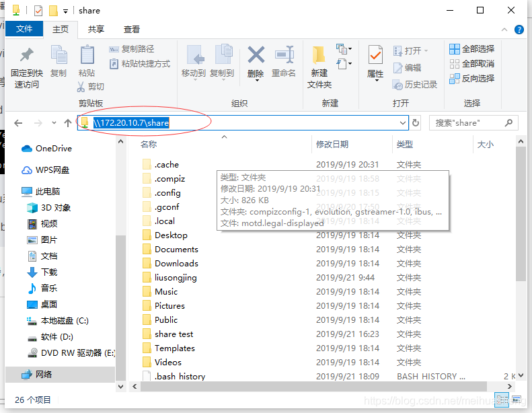
Task: Open the Copy to (复制到) menu
Action: [222, 61]
